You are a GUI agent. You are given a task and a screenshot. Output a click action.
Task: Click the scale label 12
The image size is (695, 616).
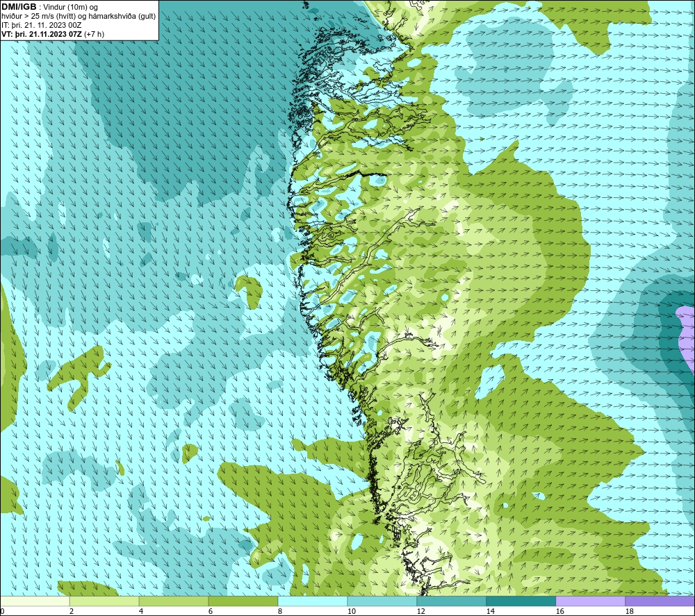(x=420, y=611)
